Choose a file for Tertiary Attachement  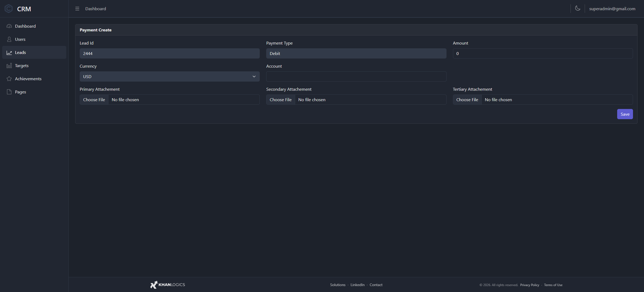tap(467, 100)
